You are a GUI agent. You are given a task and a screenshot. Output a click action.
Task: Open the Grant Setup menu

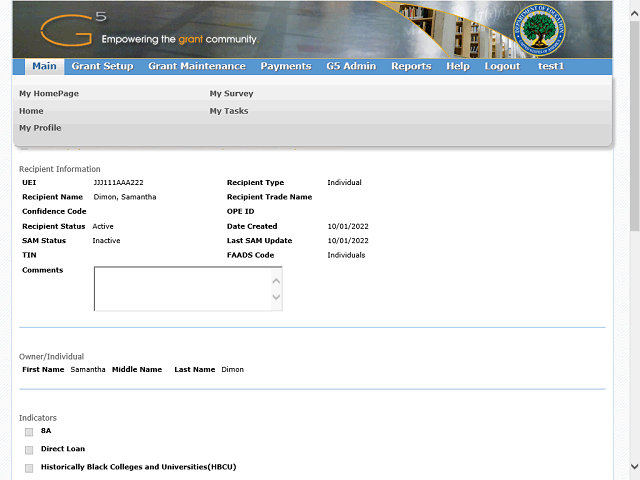[x=102, y=67]
